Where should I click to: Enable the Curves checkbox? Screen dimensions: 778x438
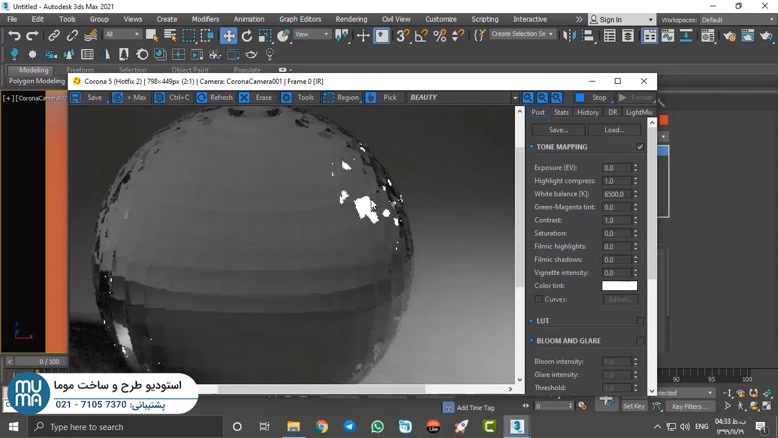pos(538,299)
